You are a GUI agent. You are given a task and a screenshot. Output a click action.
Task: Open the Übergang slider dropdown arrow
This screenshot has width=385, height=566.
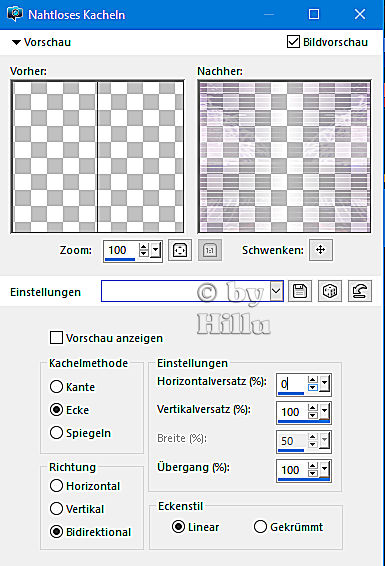coord(324,470)
